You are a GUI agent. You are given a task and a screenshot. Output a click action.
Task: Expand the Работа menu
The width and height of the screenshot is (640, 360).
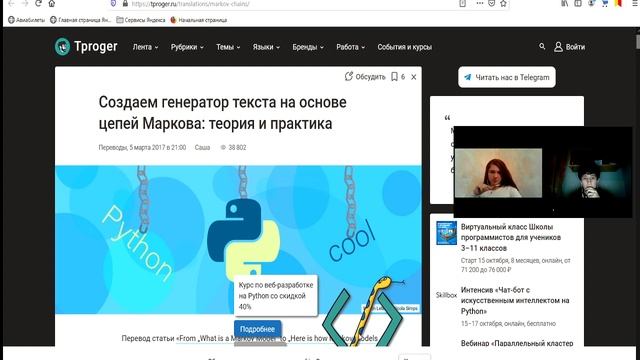tap(351, 47)
